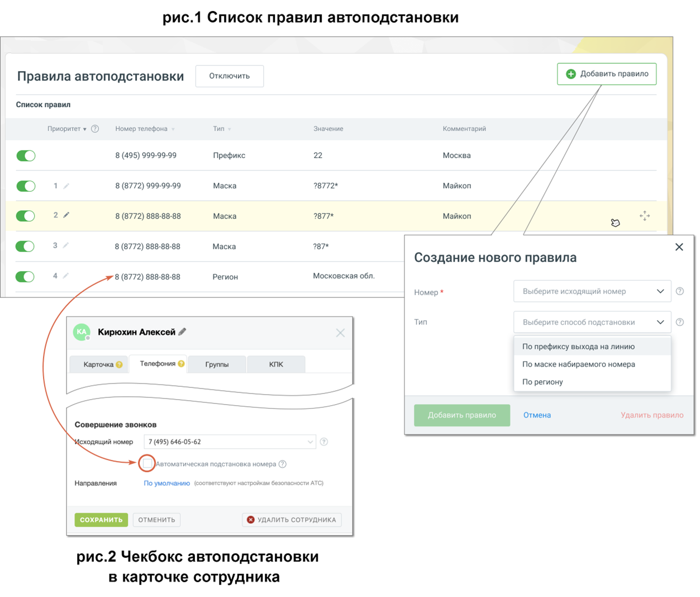
Task: Click Удалить правило link
Action: [652, 415]
